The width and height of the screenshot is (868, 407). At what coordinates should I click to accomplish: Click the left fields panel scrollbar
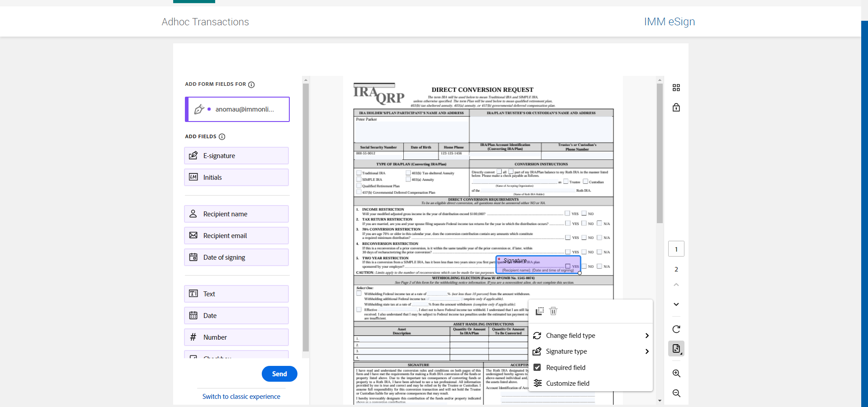tap(306, 218)
